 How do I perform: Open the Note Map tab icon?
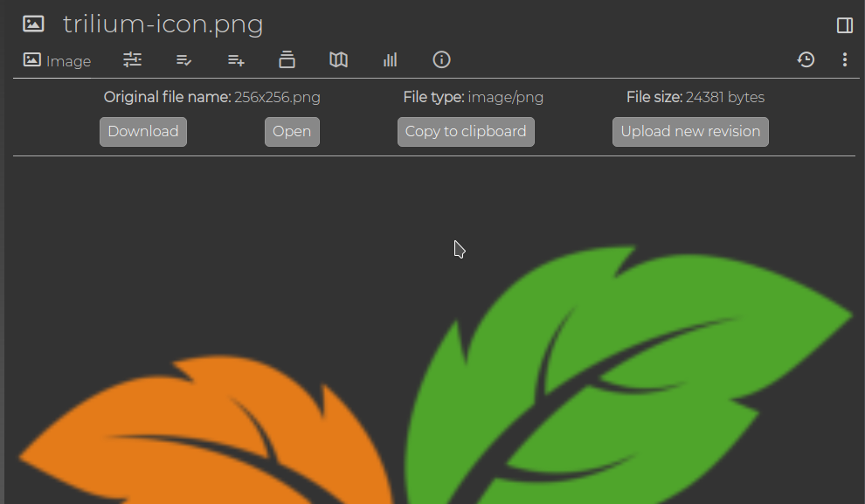coord(338,59)
